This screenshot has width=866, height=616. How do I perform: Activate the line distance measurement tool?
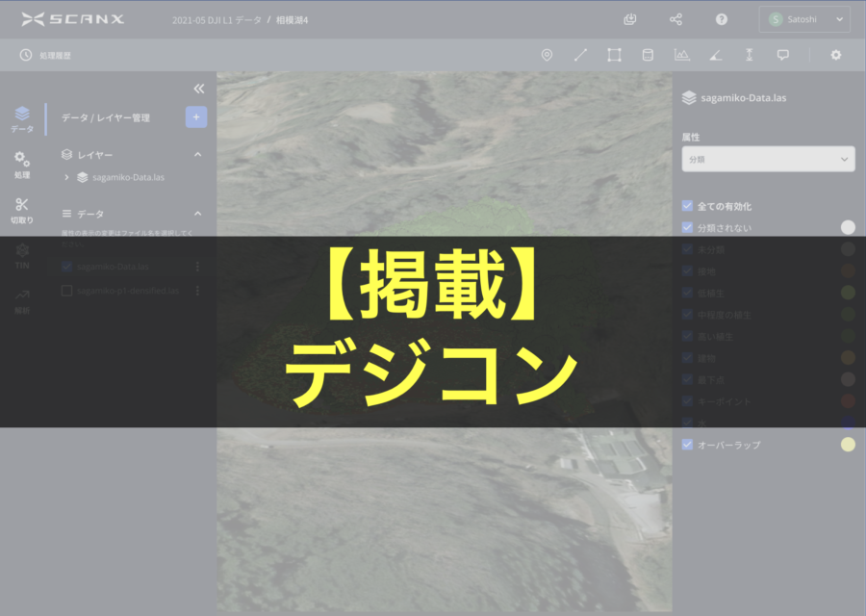pyautogui.click(x=580, y=55)
